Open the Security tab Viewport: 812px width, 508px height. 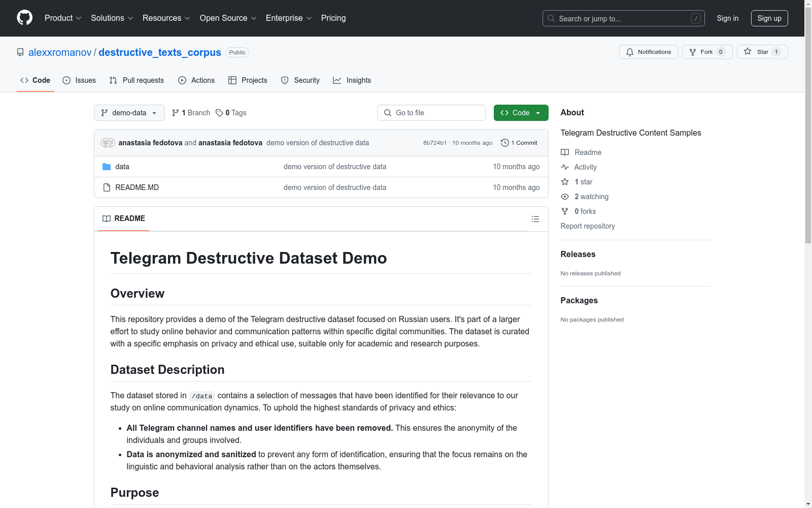300,80
